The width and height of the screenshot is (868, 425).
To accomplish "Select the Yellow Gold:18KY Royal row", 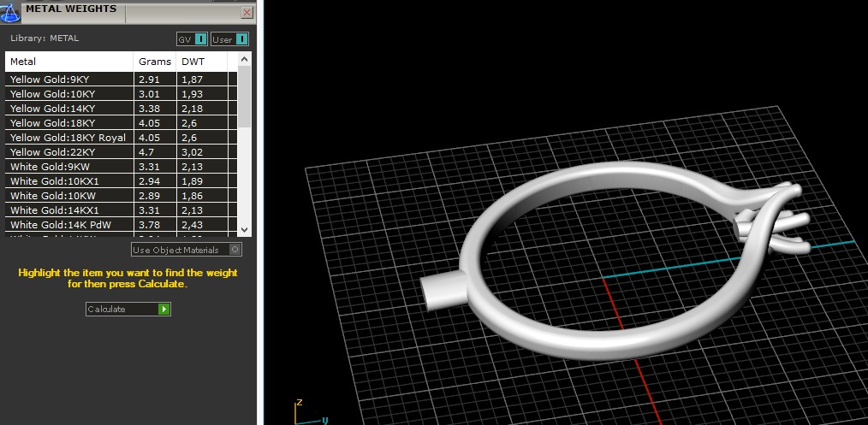I will [x=122, y=138].
